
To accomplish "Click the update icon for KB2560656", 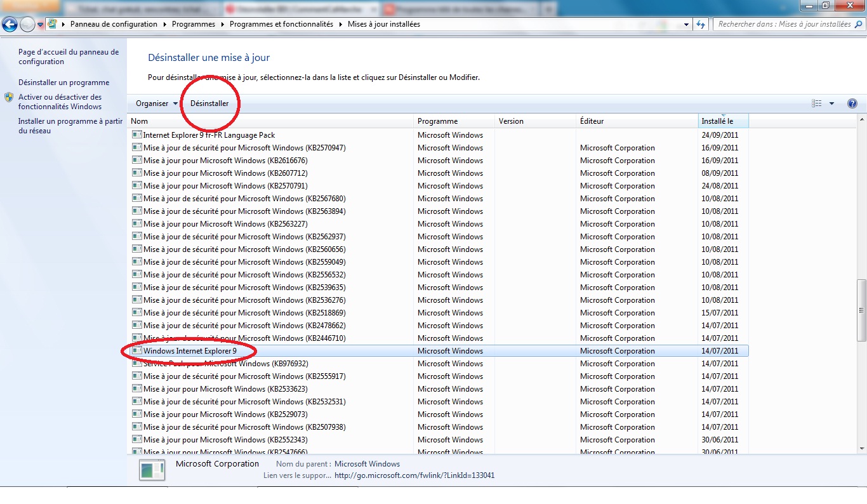I will (137, 249).
